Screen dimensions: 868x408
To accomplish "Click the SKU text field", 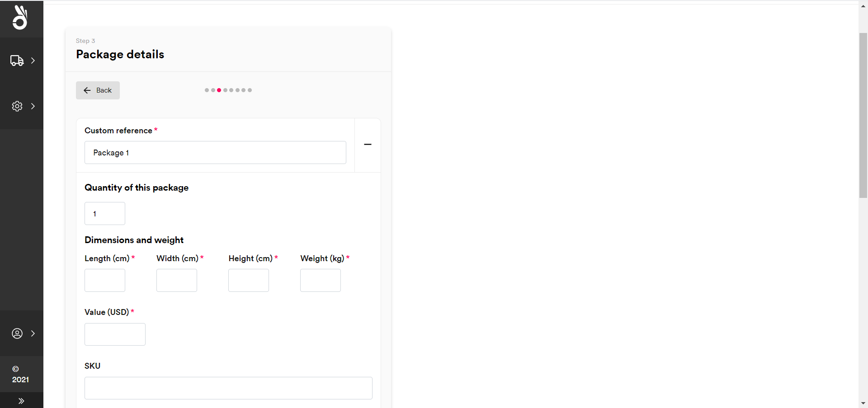I will coord(228,388).
